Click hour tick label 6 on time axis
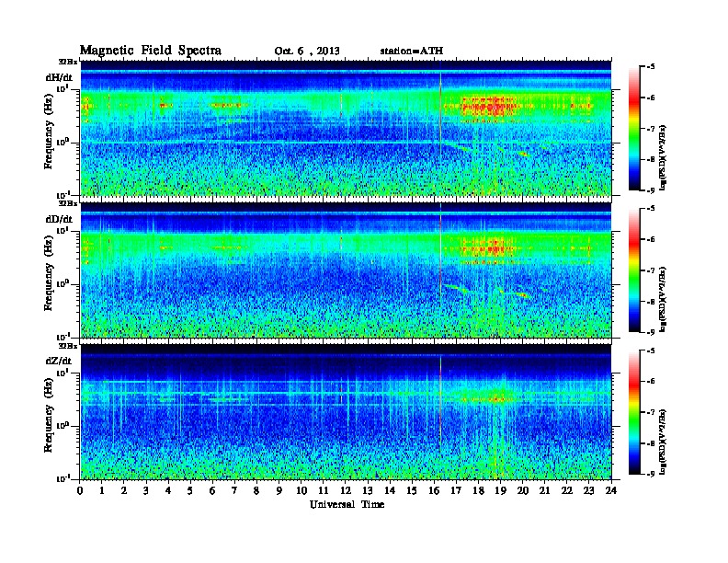Viewport: 728px width, 563px height. (212, 490)
